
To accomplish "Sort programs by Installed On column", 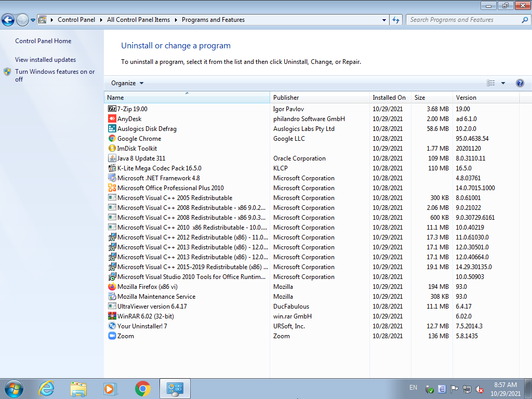I will [389, 98].
